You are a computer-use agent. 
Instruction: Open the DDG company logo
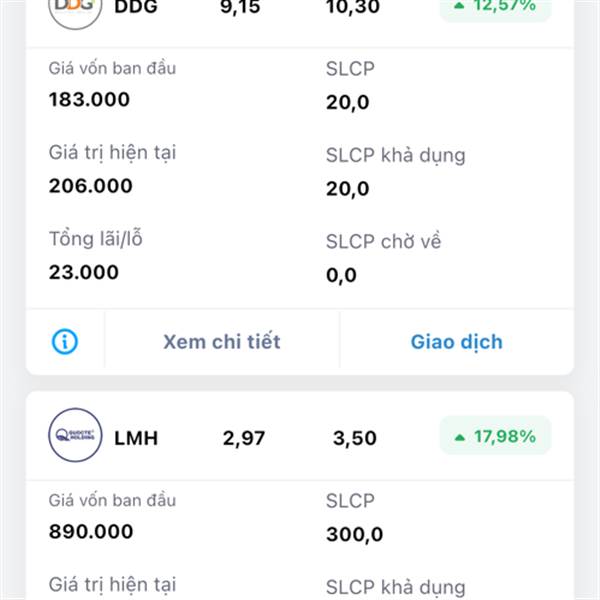[75, 11]
